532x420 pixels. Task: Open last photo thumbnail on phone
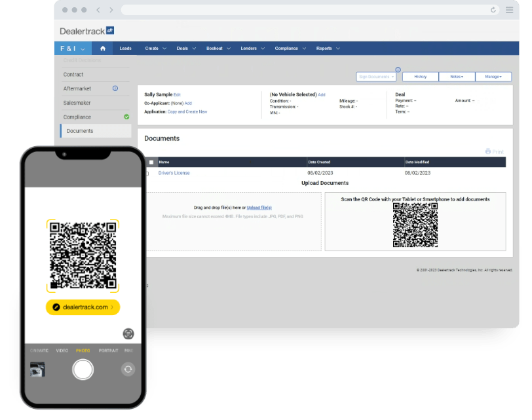[x=37, y=370]
